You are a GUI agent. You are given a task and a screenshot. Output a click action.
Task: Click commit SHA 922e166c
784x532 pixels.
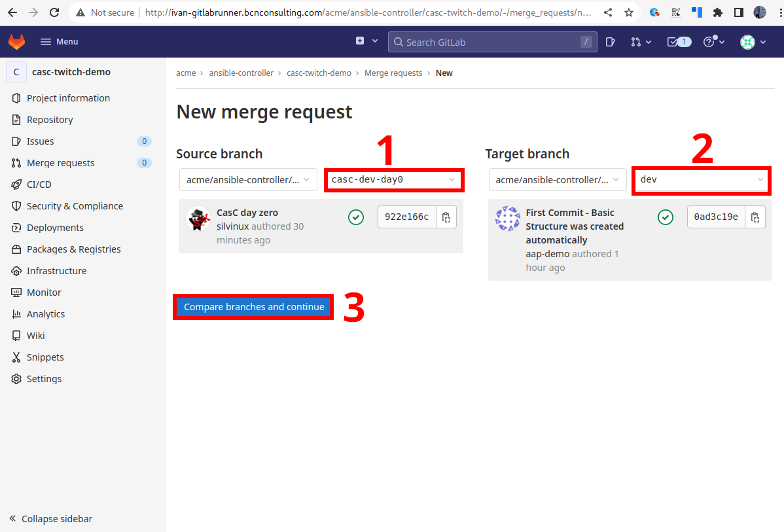406,217
